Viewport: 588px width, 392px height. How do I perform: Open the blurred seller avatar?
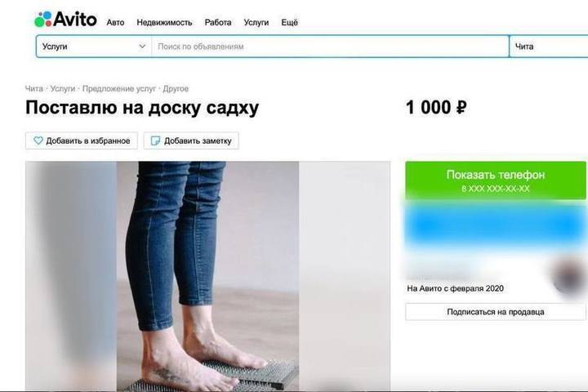coord(569,277)
